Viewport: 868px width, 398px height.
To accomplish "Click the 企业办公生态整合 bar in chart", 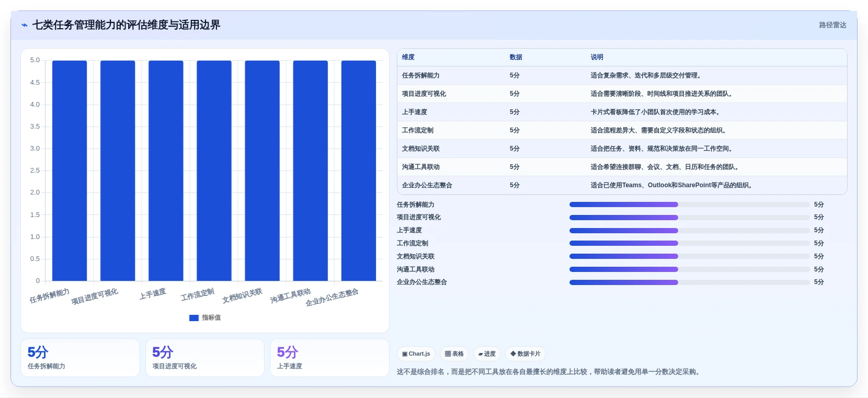I will tap(359, 170).
